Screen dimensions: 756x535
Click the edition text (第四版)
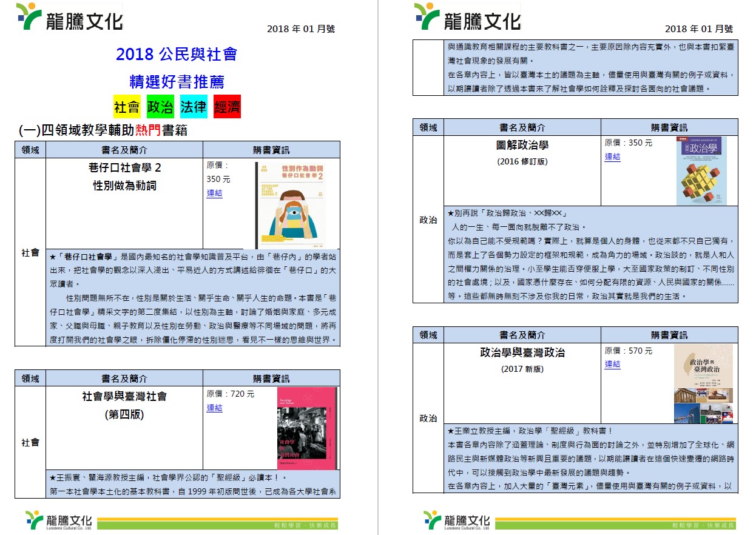pyautogui.click(x=124, y=415)
